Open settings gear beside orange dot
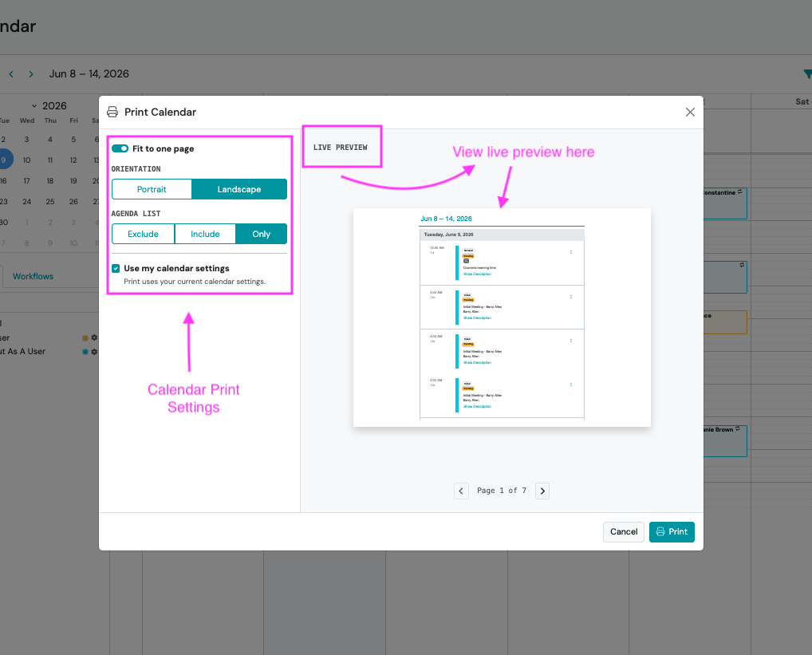Viewport: 812px width, 655px height. point(94,337)
